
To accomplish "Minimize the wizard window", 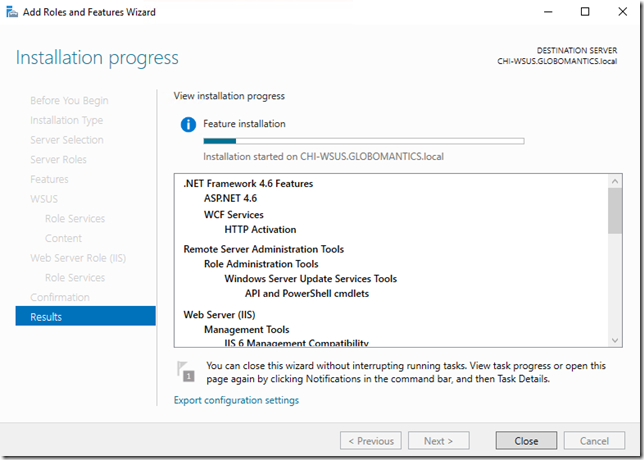I will pyautogui.click(x=548, y=12).
